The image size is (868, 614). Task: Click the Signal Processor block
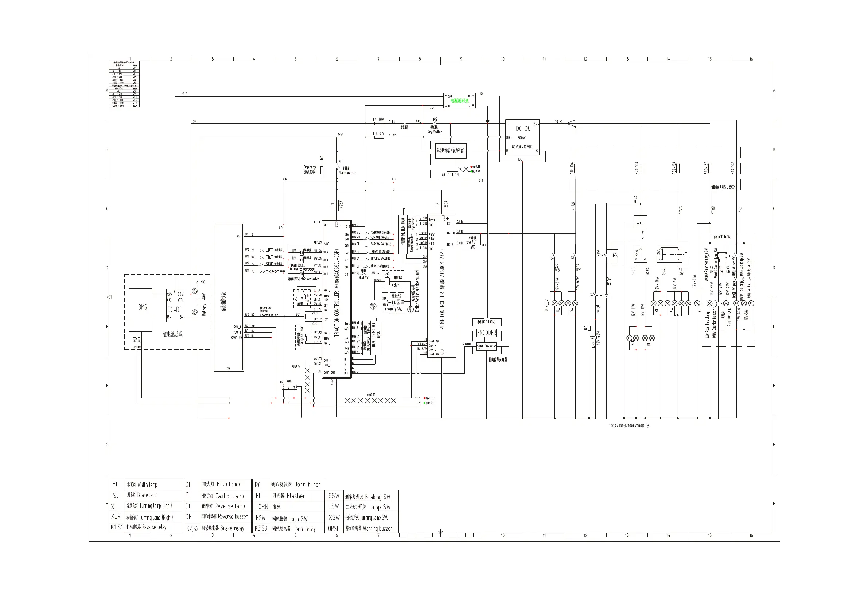[x=486, y=346]
